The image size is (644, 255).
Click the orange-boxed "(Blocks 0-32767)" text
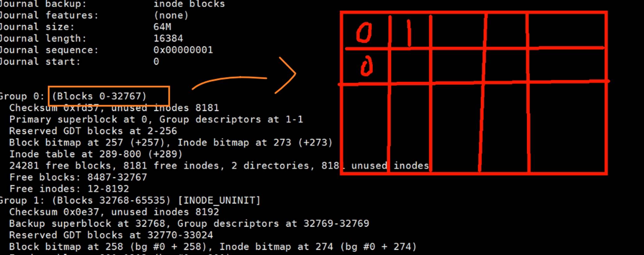[99, 96]
